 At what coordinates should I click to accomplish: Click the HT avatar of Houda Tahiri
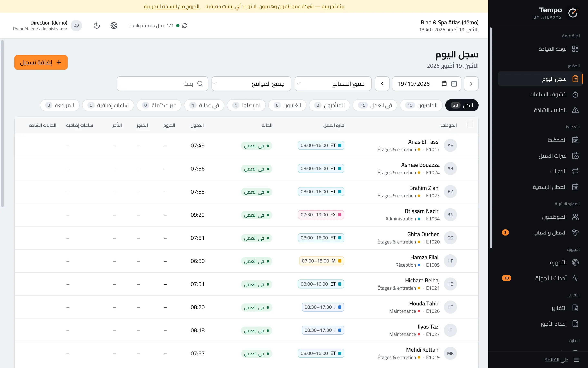(x=450, y=307)
